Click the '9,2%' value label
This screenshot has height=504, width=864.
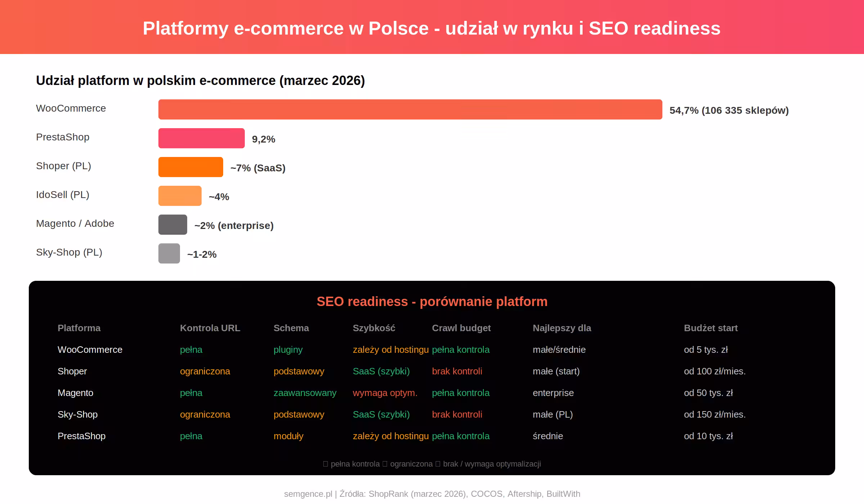(x=264, y=139)
